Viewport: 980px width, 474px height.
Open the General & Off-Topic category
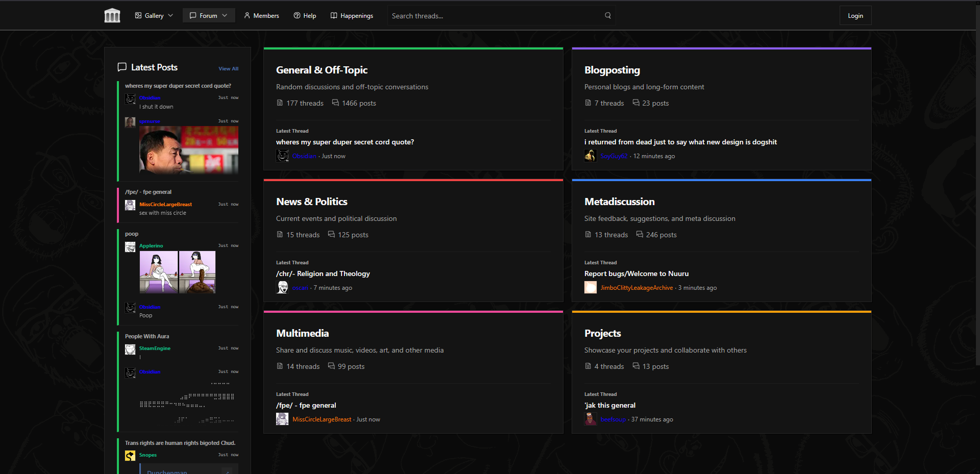[322, 70]
